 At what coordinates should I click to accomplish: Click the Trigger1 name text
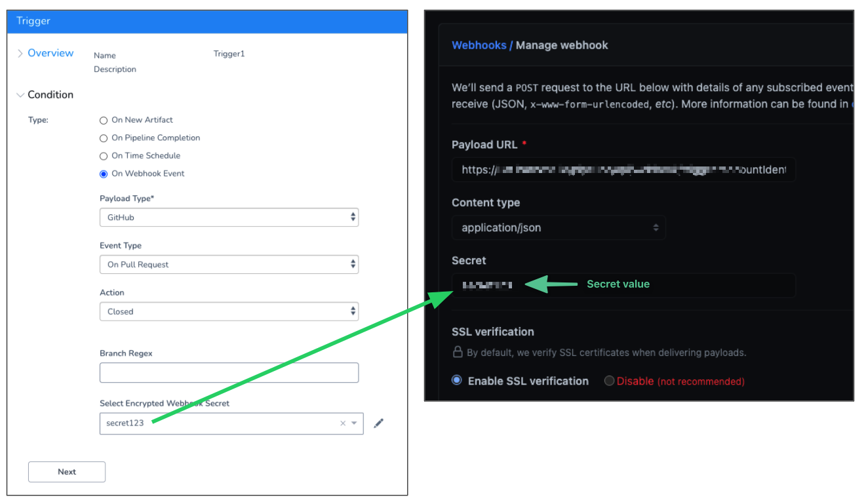[229, 54]
